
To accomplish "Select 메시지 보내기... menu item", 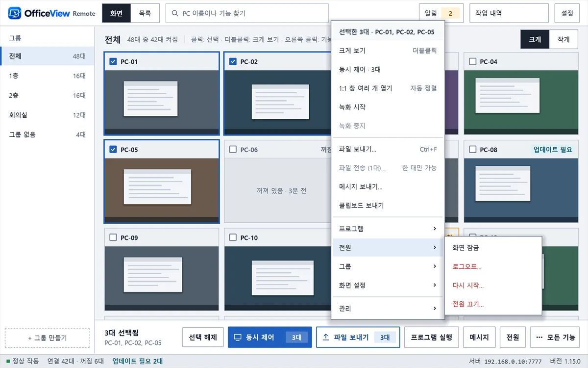I will [x=388, y=187].
